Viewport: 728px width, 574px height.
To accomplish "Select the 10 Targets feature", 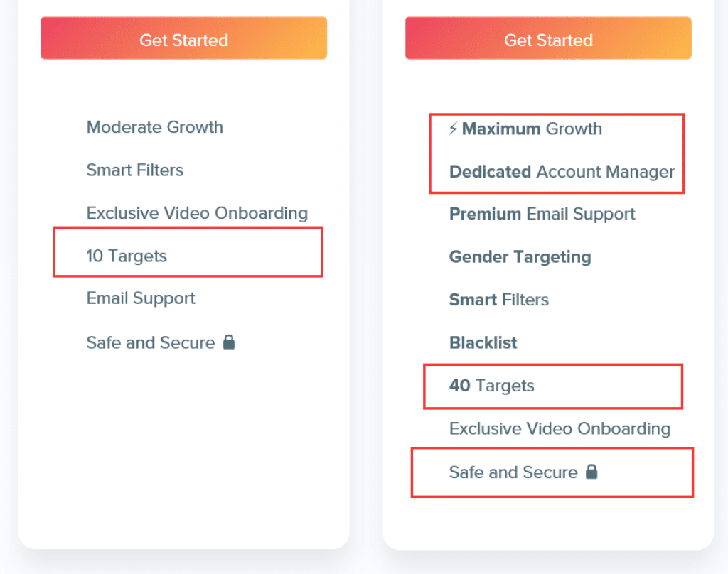I will click(x=127, y=256).
